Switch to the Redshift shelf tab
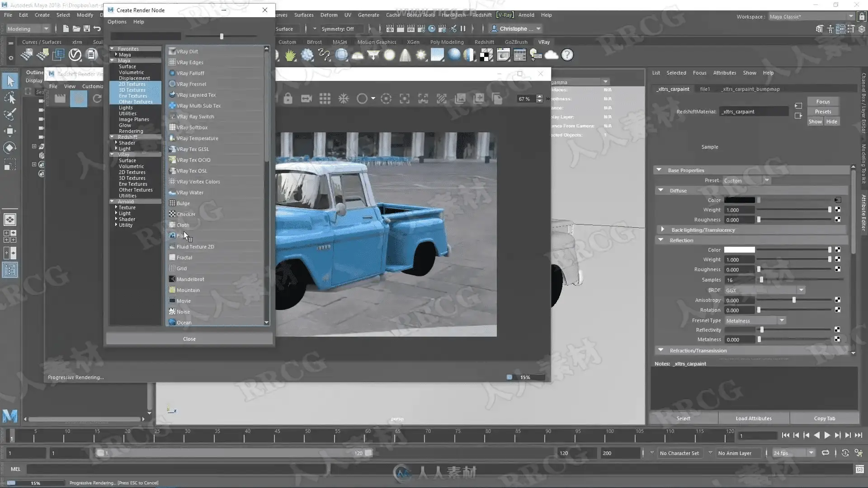868x488 pixels. tap(484, 42)
